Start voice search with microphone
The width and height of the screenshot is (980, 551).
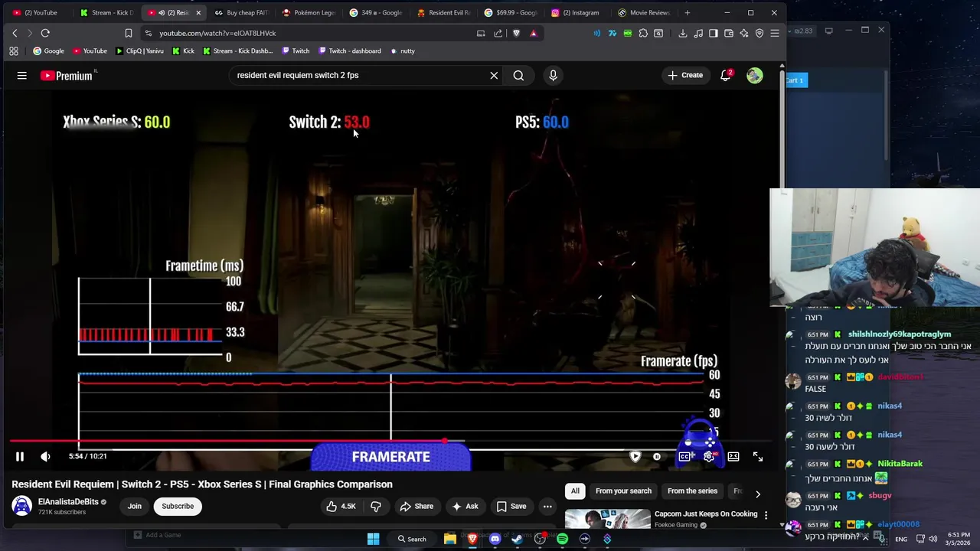pos(553,75)
